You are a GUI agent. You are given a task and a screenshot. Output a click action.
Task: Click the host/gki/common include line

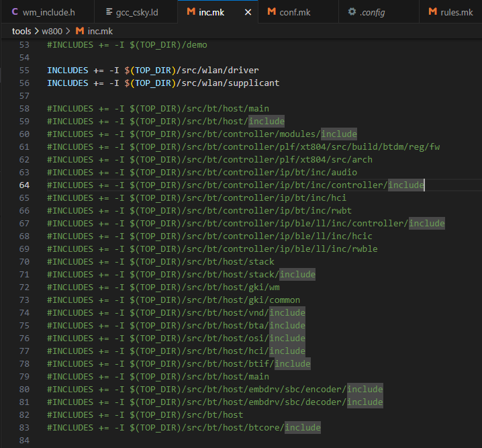point(173,300)
